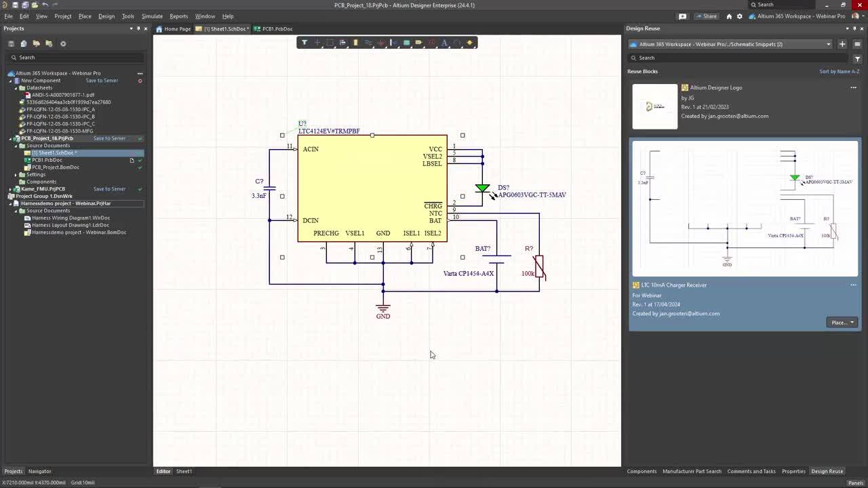Choose the rectangle selection tool
Viewport: 868px width, 488px height.
pyautogui.click(x=330, y=43)
